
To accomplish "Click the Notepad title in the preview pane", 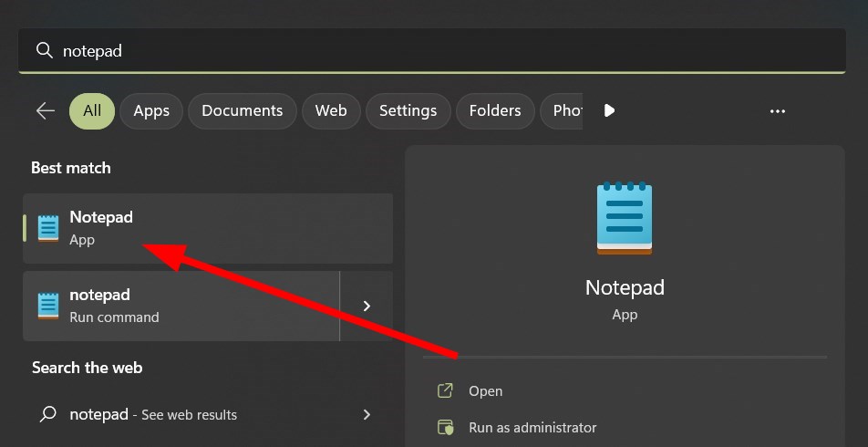I will coord(625,287).
